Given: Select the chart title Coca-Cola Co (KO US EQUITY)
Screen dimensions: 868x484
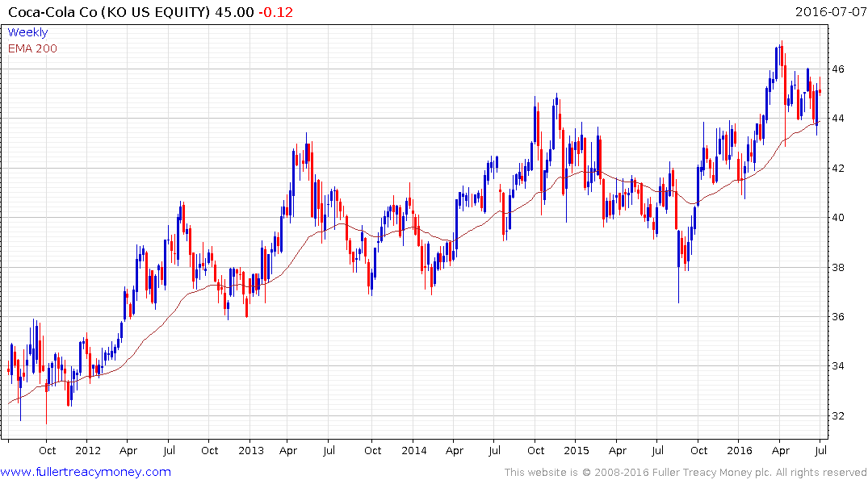Looking at the screenshot, I should click(x=108, y=11).
